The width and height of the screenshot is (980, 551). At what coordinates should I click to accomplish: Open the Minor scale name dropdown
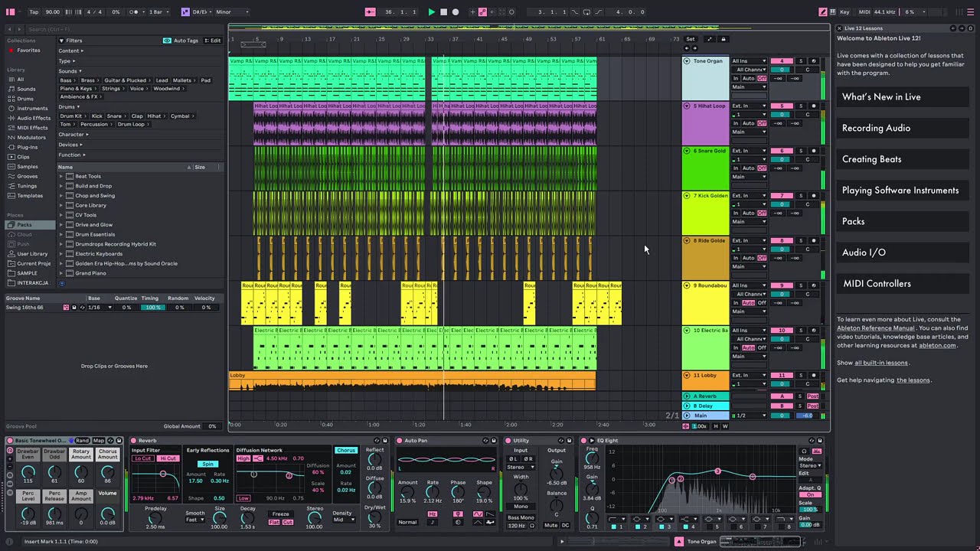tap(232, 12)
